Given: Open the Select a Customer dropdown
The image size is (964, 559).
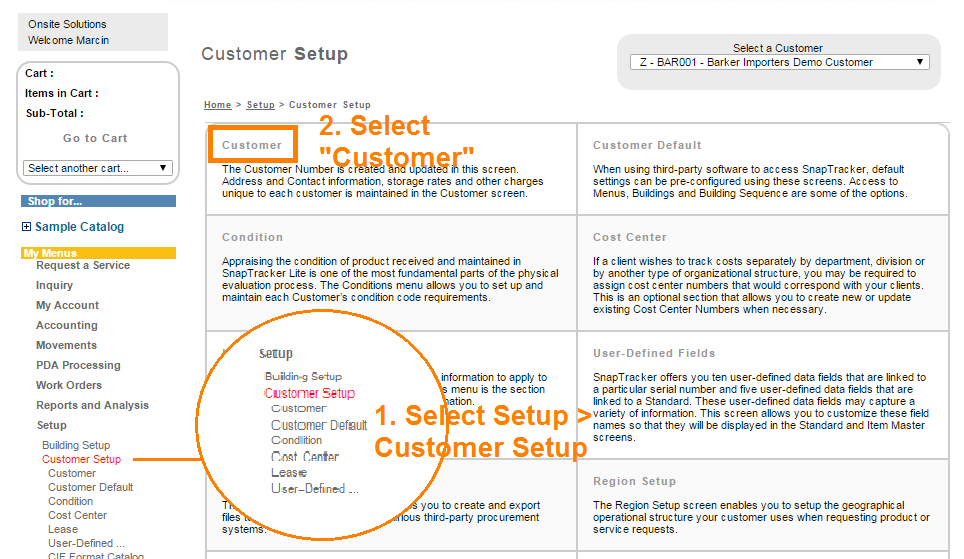Looking at the screenshot, I should click(x=779, y=62).
